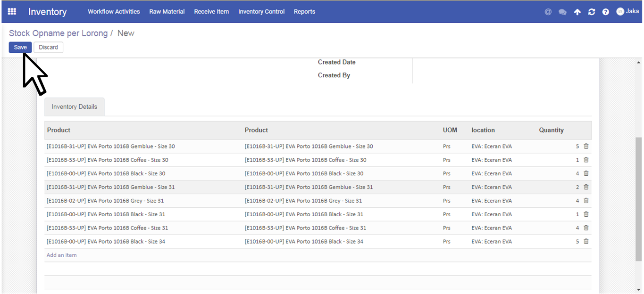Click the Add an item link
Screen dimensions: 644x294
61,255
